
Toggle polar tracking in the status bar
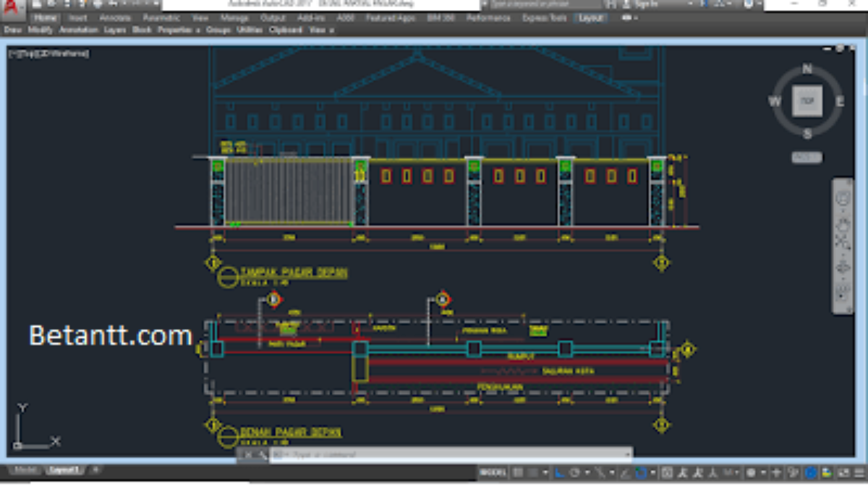[575, 473]
